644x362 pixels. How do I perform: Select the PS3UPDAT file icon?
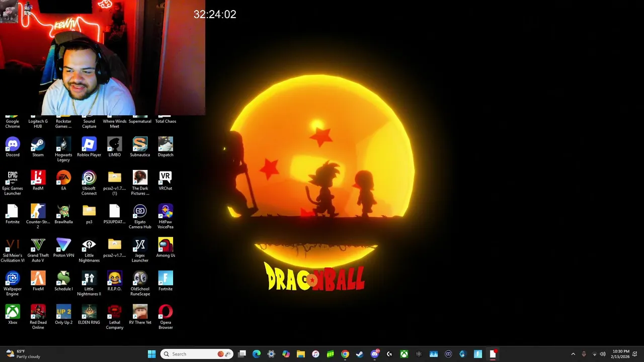click(x=114, y=214)
